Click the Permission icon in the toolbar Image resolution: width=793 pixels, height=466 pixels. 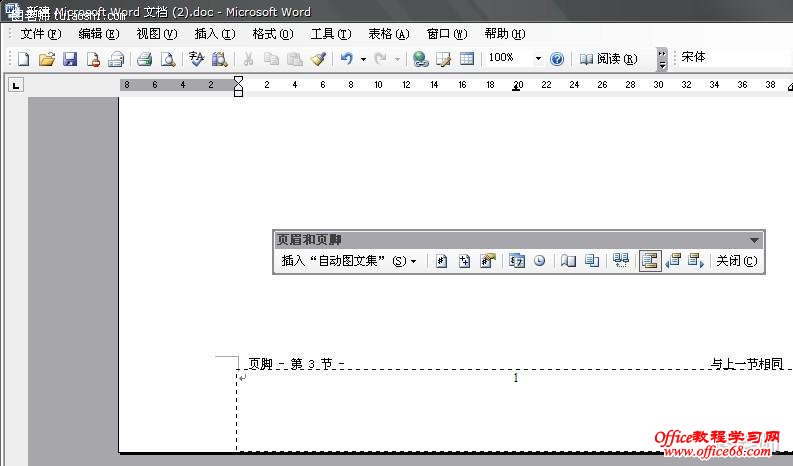click(x=93, y=59)
